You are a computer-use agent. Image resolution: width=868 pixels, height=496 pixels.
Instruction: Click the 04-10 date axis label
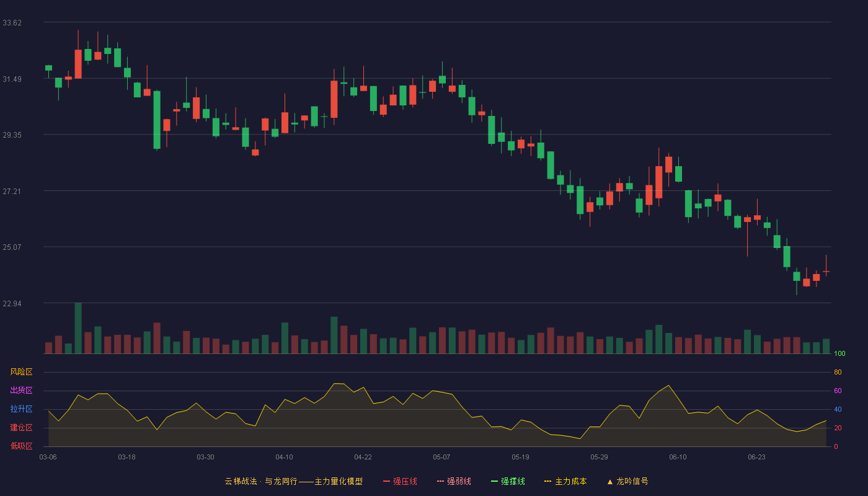284,457
